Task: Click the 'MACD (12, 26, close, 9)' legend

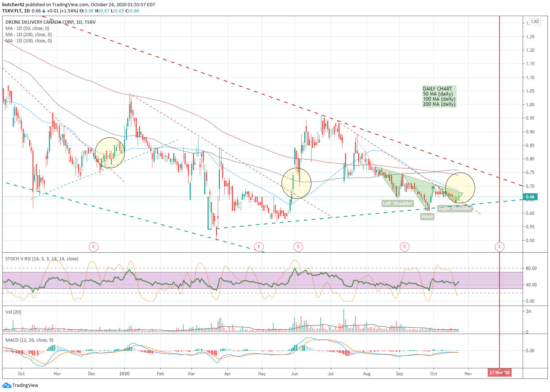Action: 30,340
